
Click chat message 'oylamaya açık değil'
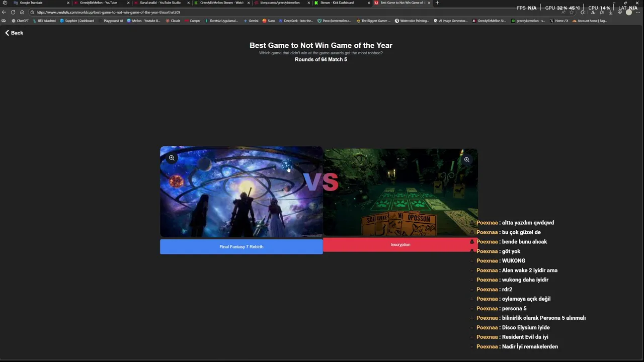(x=526, y=299)
